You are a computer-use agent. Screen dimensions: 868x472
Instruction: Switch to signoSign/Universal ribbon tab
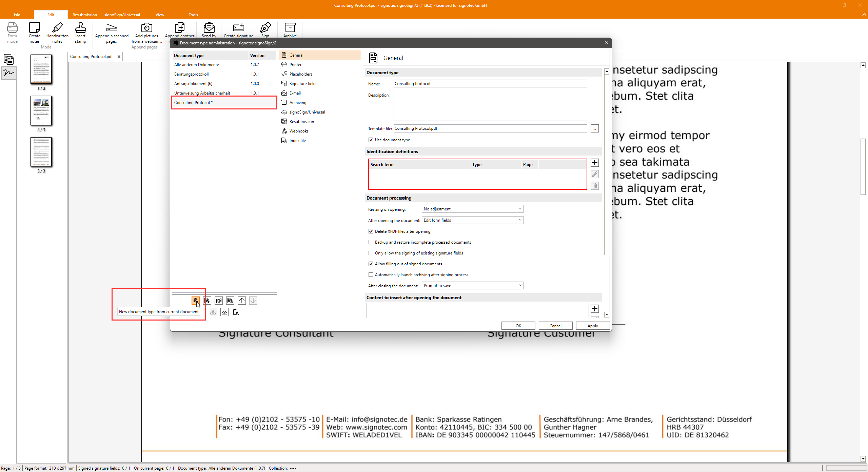(x=122, y=15)
